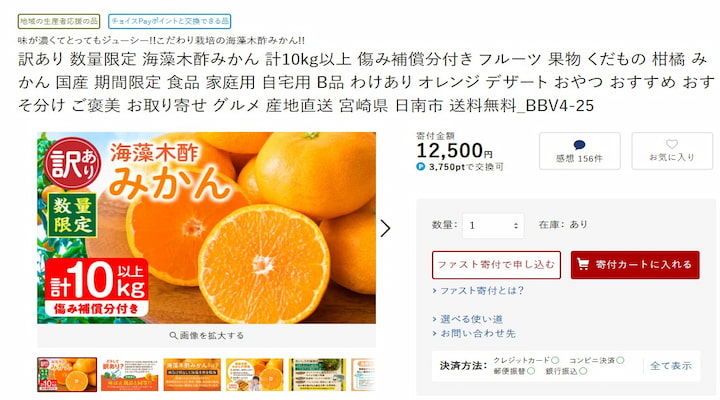Click 寄付カートに入れる button
Viewport: 720px width, 400px height.
(634, 265)
